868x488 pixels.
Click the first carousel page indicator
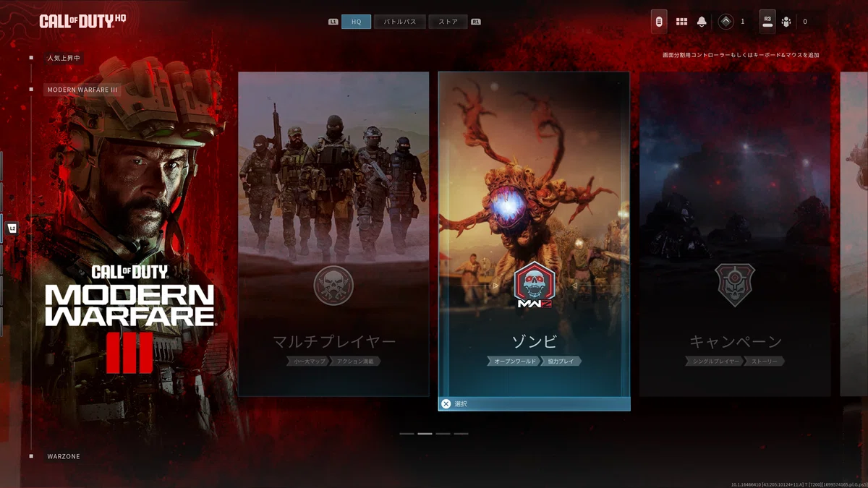coord(407,434)
